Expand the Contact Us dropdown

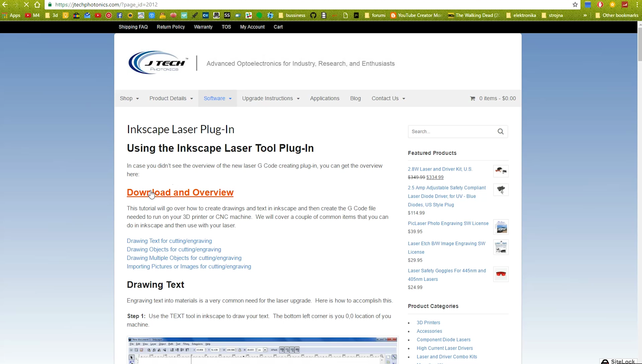[x=389, y=99]
